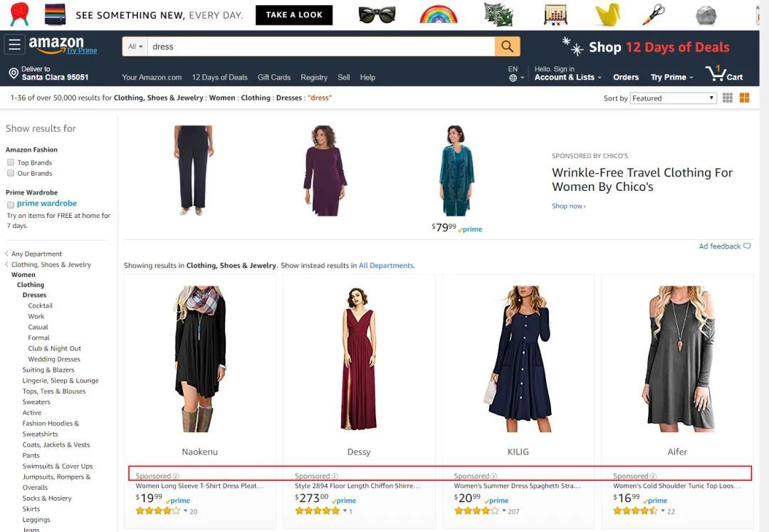This screenshot has height=532, width=769.
Task: Click Orders in header
Action: pos(626,77)
